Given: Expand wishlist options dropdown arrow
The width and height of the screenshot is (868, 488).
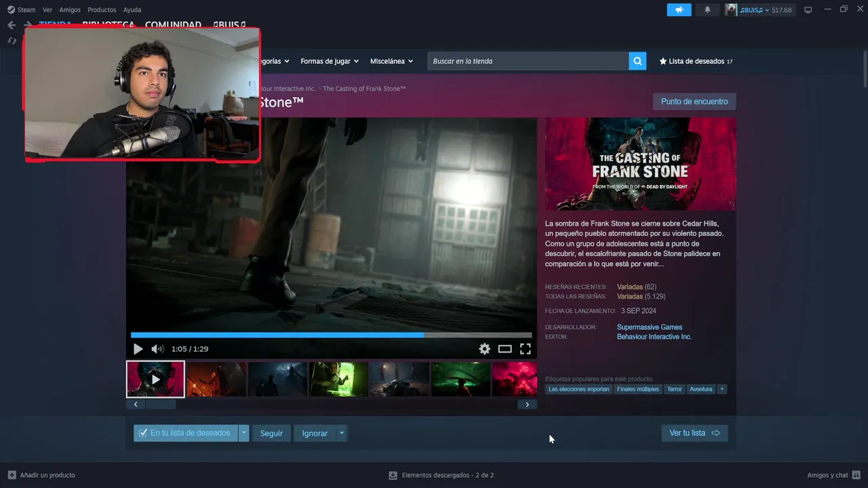Looking at the screenshot, I should (x=244, y=433).
